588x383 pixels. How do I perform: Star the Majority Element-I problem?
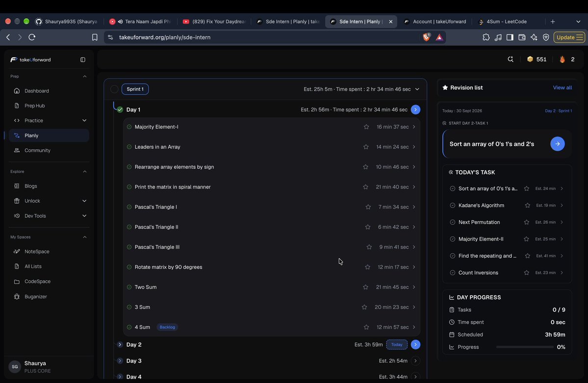coord(366,127)
